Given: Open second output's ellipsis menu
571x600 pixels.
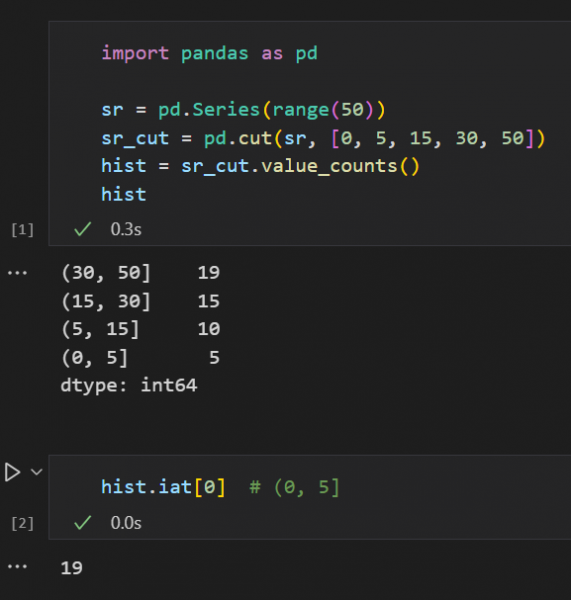Looking at the screenshot, I should 18,567.
